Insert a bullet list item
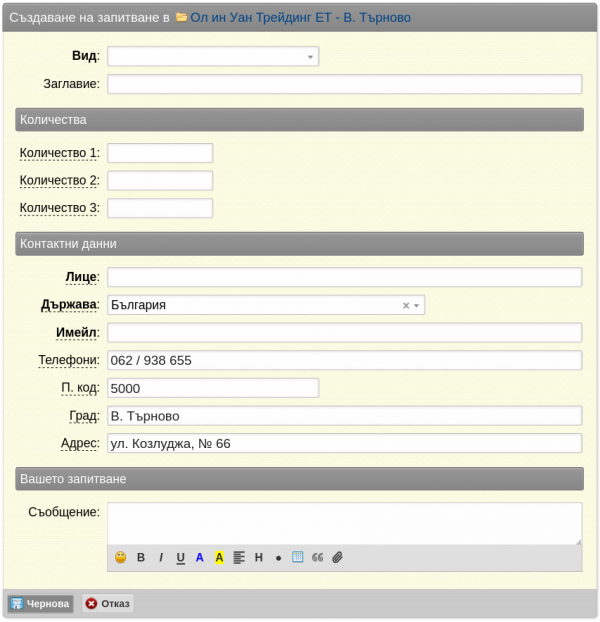 pyautogui.click(x=278, y=558)
